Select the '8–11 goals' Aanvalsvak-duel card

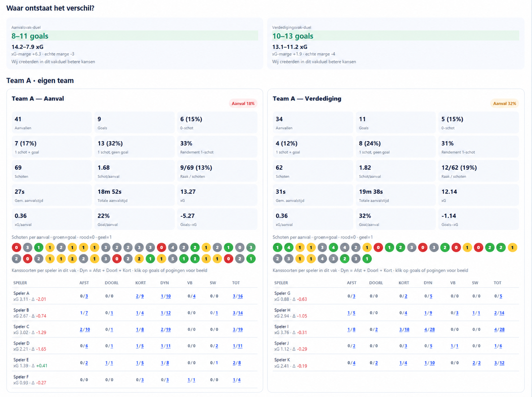tap(134, 44)
